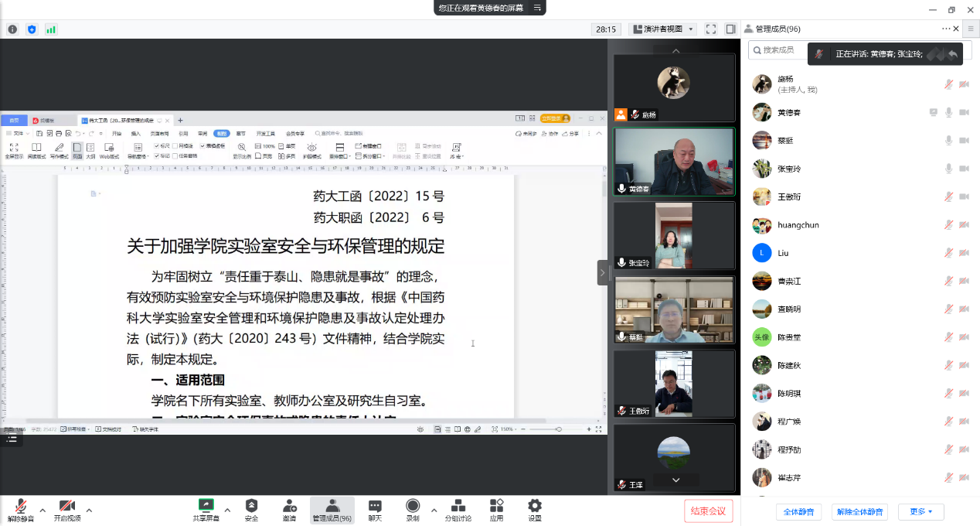This screenshot has height=526, width=980.
Task: Open 分组讨论 breakout rooms
Action: (x=458, y=507)
